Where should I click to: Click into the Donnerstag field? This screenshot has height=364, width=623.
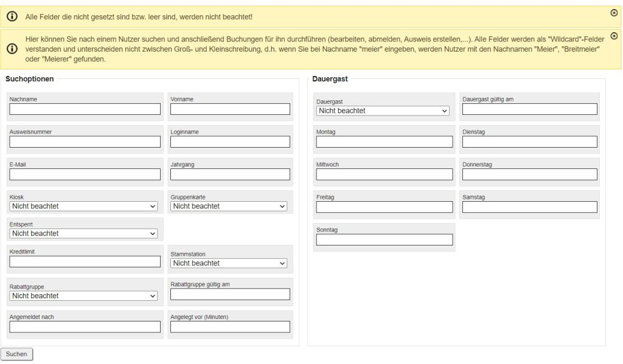[x=530, y=174]
